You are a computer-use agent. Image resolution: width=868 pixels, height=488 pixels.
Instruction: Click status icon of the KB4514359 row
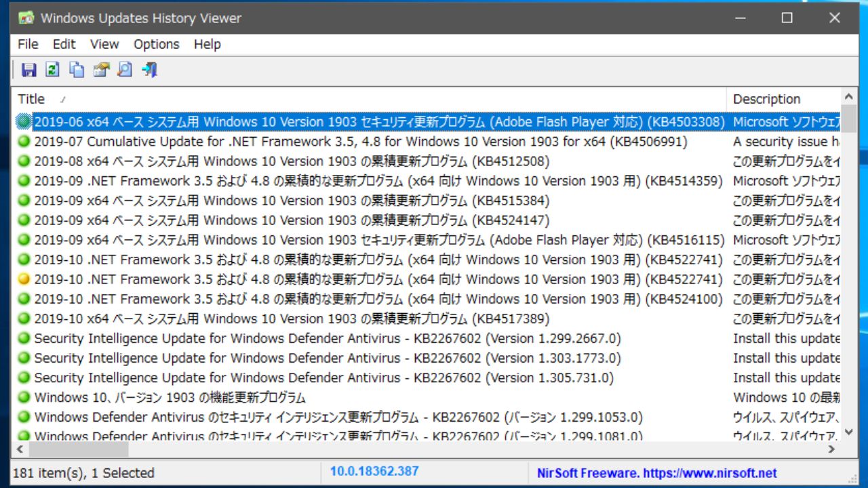(24, 181)
